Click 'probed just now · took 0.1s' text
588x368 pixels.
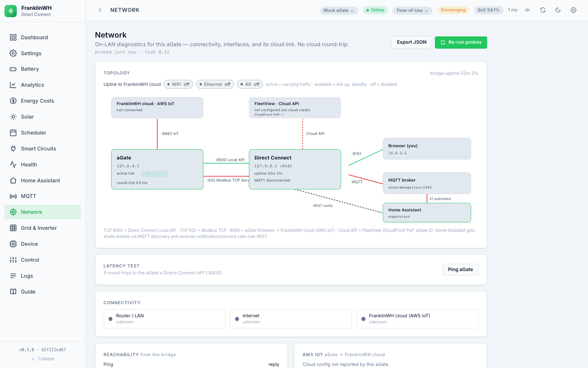point(132,52)
